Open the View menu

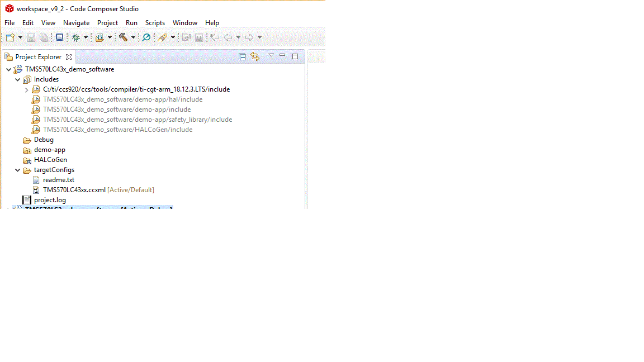pyautogui.click(x=48, y=23)
